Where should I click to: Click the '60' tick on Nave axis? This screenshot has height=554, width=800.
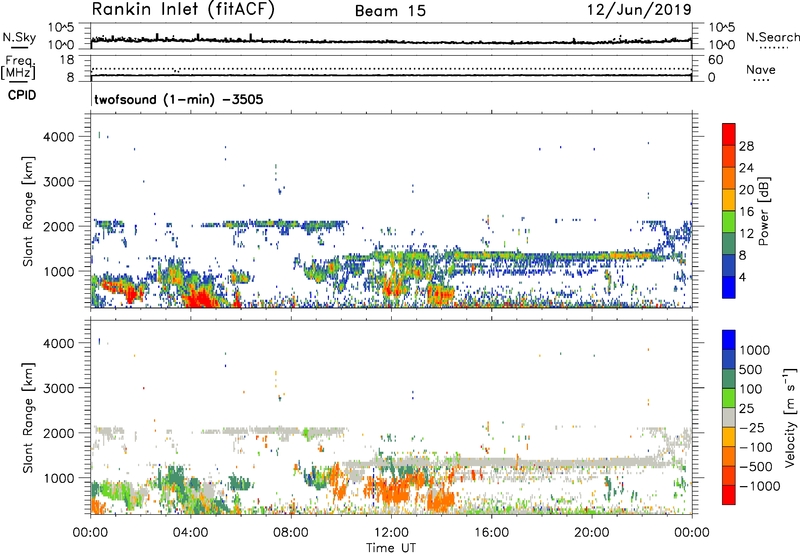tap(715, 60)
